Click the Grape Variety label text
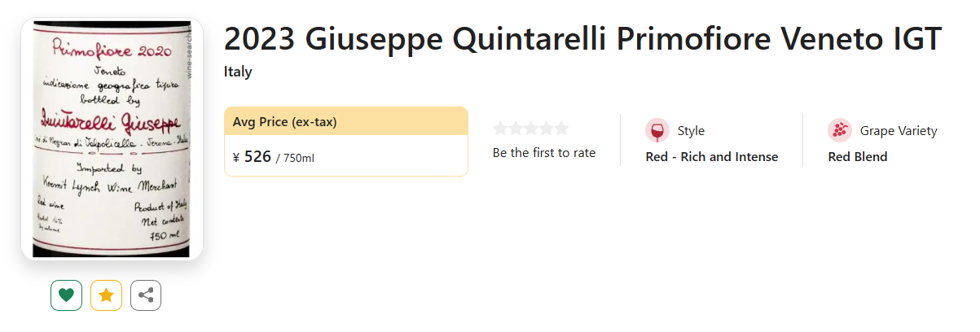Viewport: 980px width, 332px height. (898, 131)
